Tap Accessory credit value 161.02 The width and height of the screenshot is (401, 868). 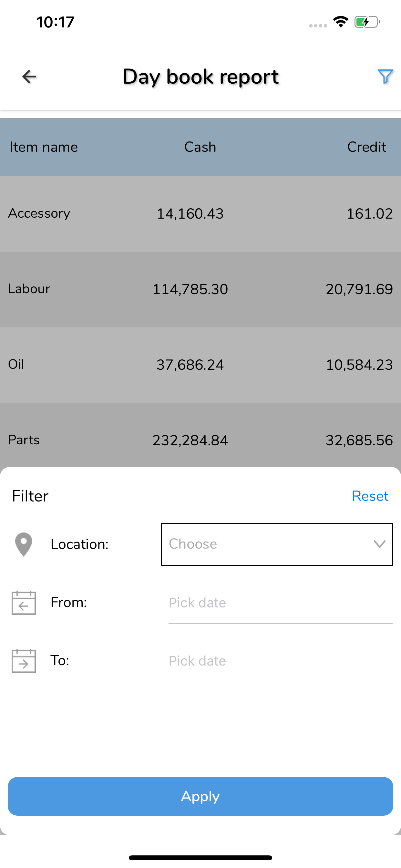(370, 214)
